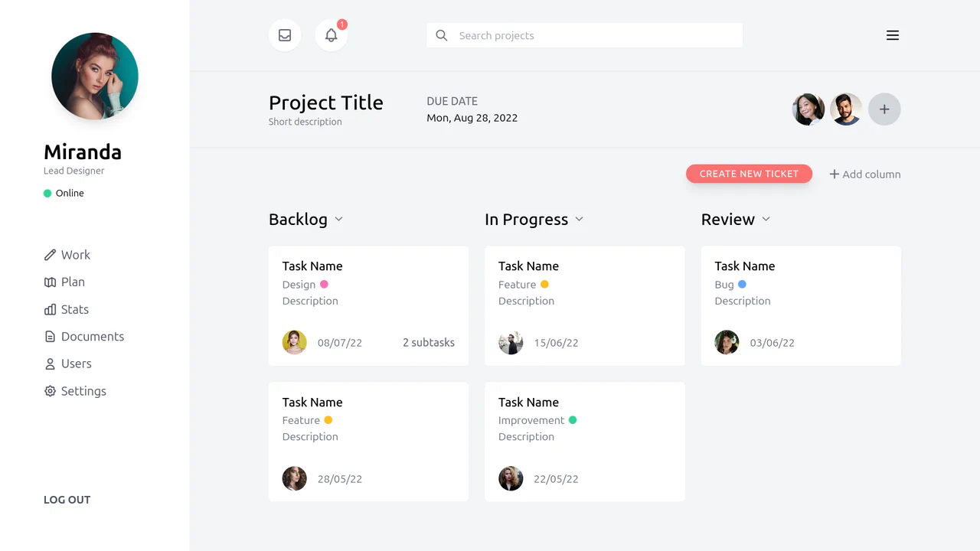Click the 22/05/22 date

click(556, 479)
